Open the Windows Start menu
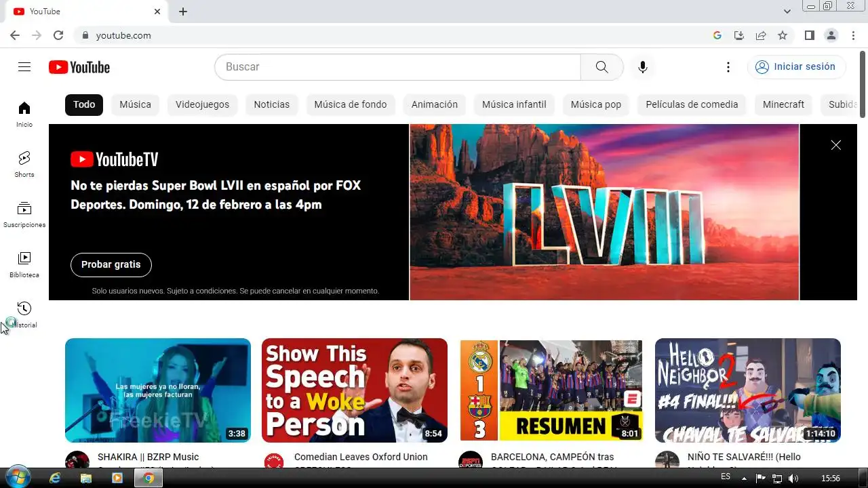 pyautogui.click(x=17, y=478)
